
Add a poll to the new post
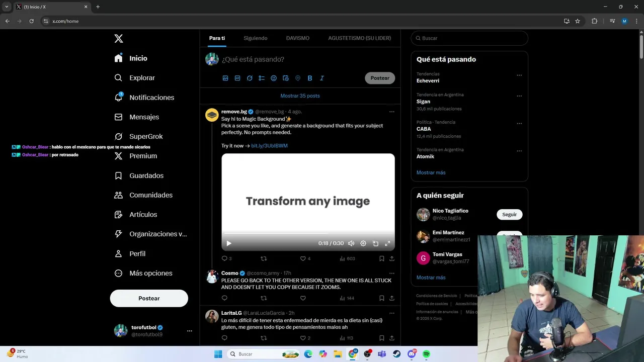coord(262,78)
